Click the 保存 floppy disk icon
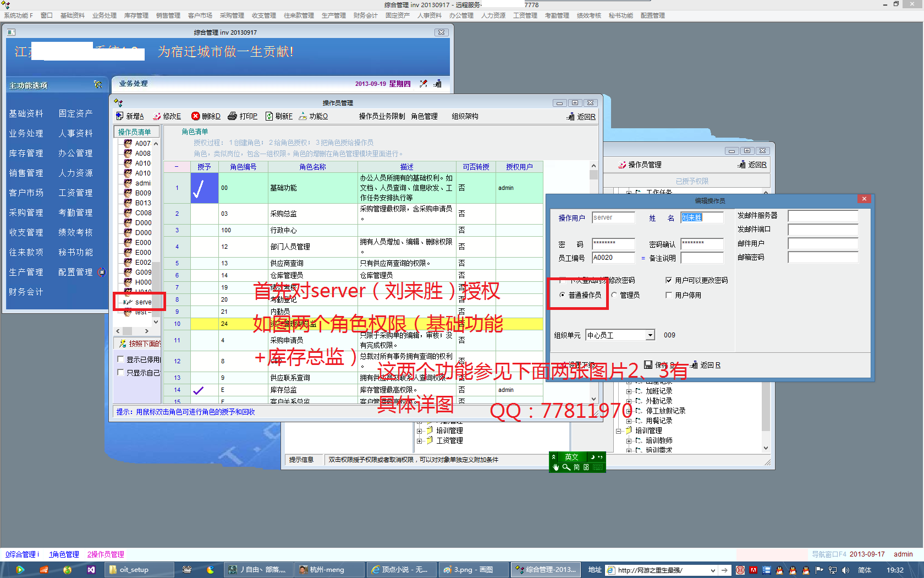This screenshot has height=578, width=924. point(648,364)
